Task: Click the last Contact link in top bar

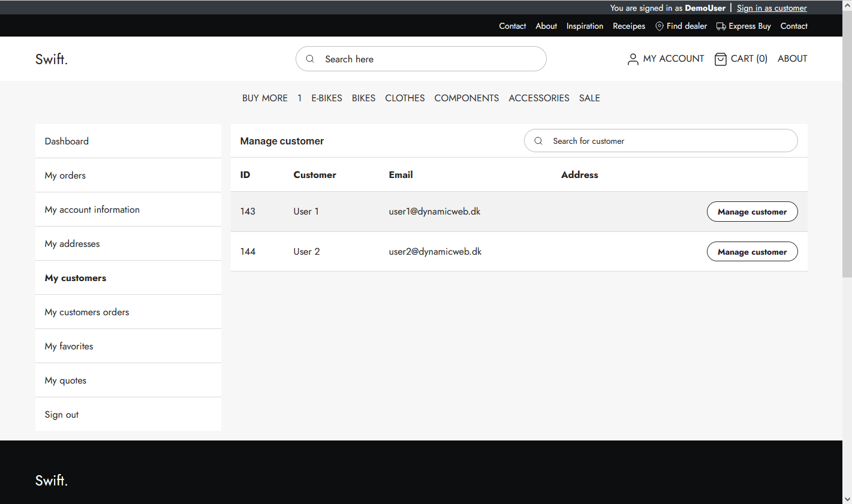Action: tap(794, 26)
